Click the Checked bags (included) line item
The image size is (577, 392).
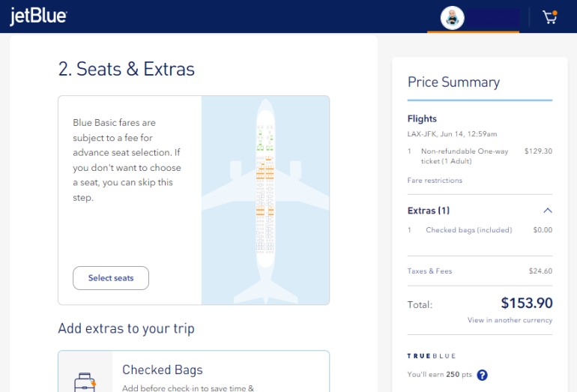[x=468, y=230]
